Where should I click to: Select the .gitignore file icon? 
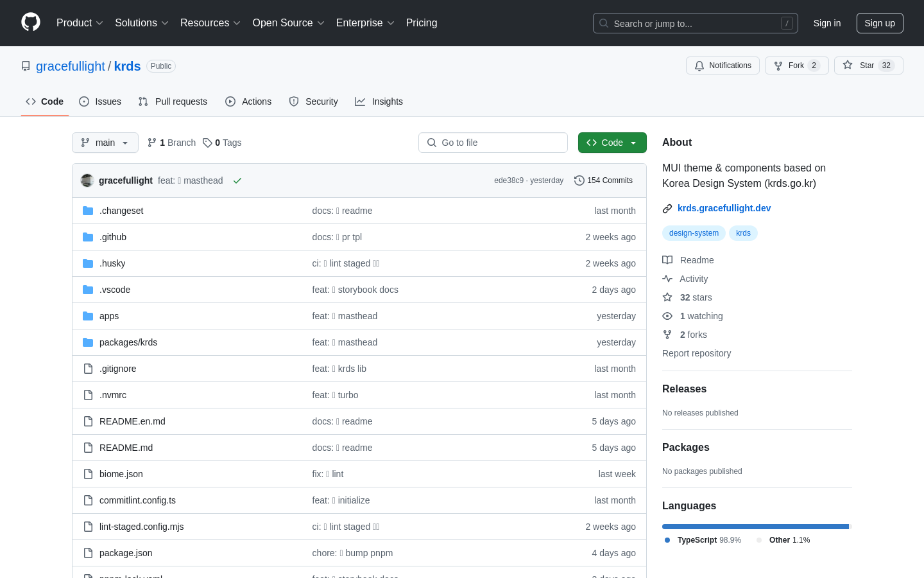pyautogui.click(x=88, y=369)
